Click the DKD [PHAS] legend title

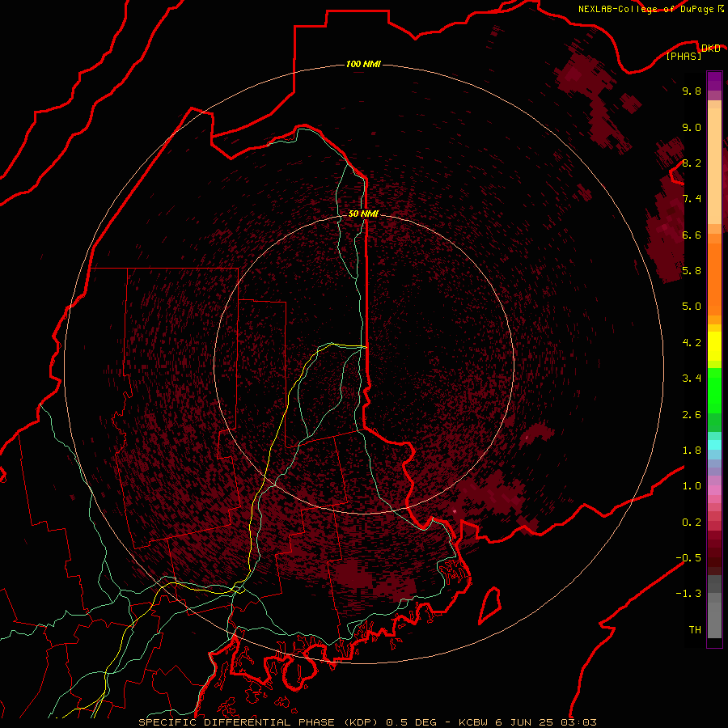pyautogui.click(x=694, y=52)
